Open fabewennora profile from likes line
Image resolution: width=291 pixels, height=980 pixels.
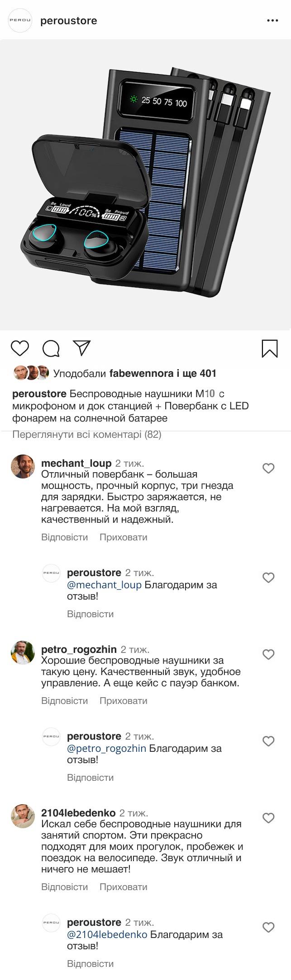(141, 373)
